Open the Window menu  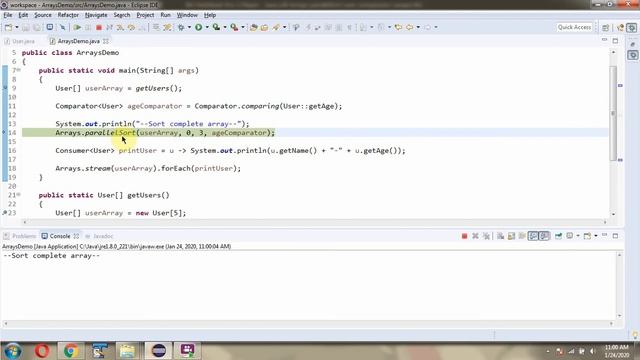187,15
